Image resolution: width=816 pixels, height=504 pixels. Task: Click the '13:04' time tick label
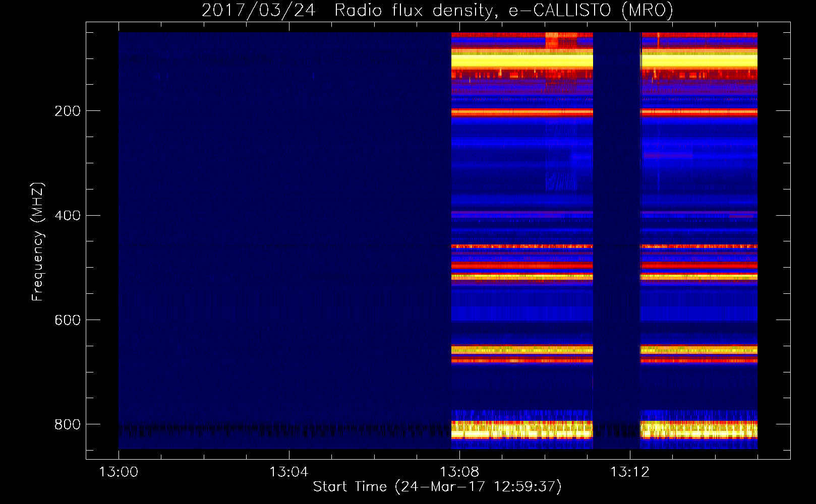pyautogui.click(x=288, y=472)
